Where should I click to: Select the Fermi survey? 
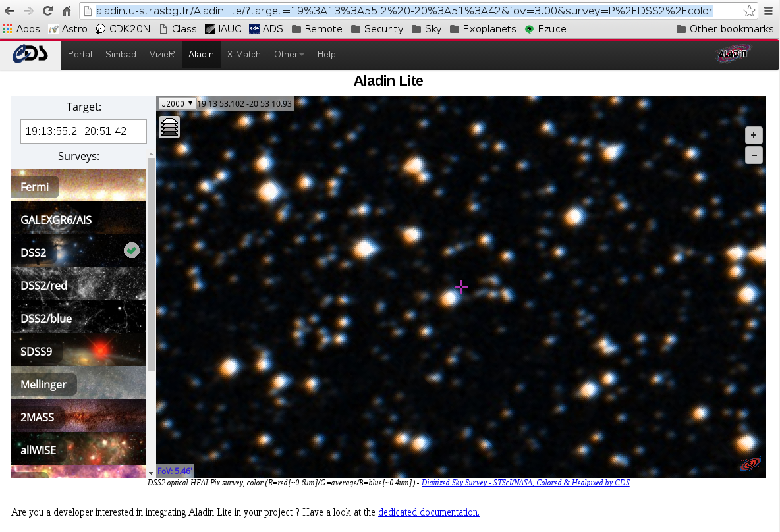(78, 185)
